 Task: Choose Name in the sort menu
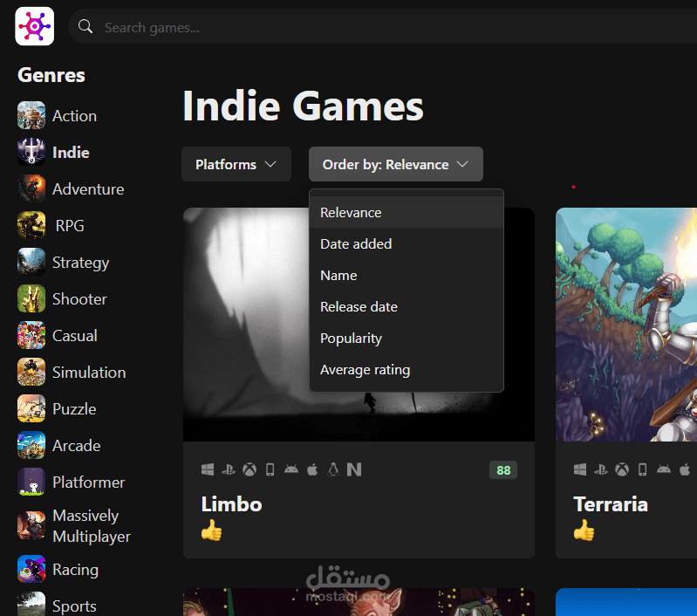[407, 276]
